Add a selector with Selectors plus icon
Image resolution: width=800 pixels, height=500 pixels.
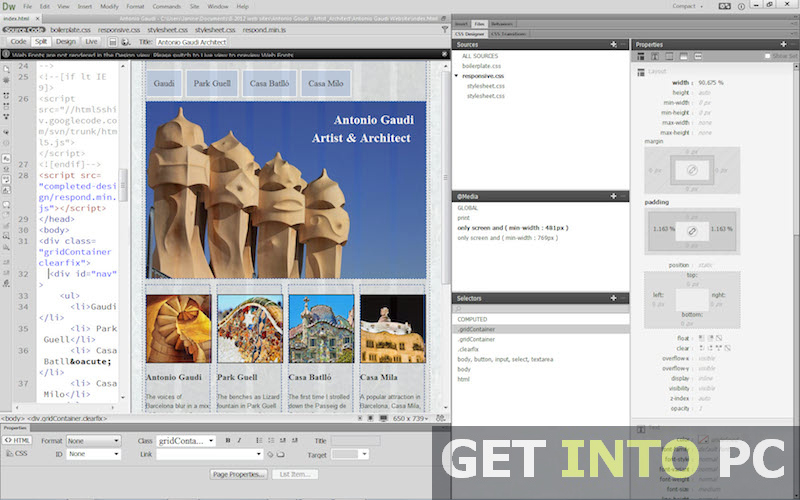coord(613,298)
